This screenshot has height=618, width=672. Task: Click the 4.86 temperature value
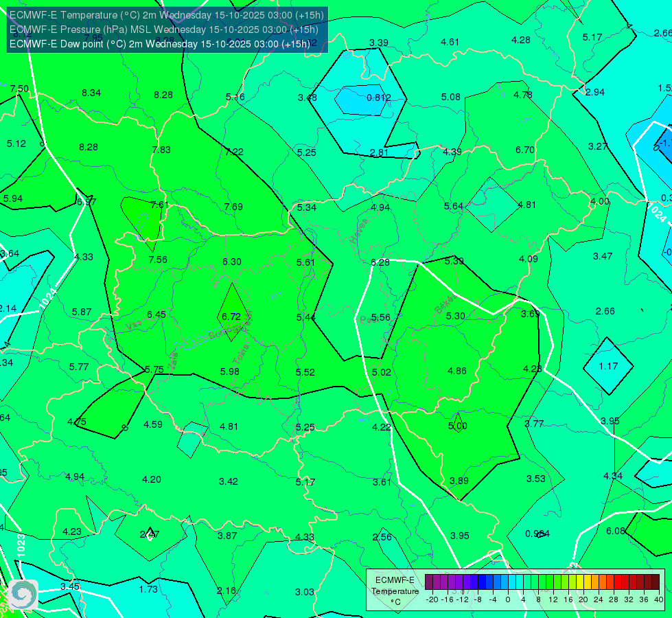[457, 371]
